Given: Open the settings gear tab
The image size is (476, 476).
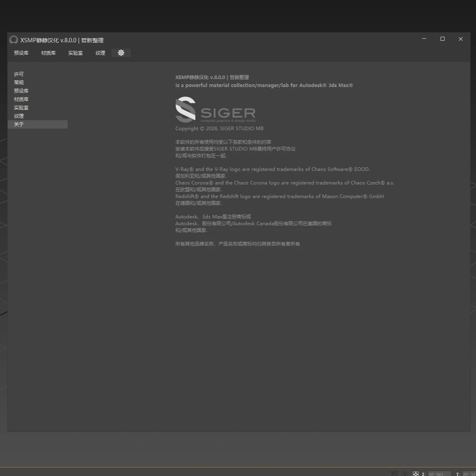Looking at the screenshot, I should (121, 53).
